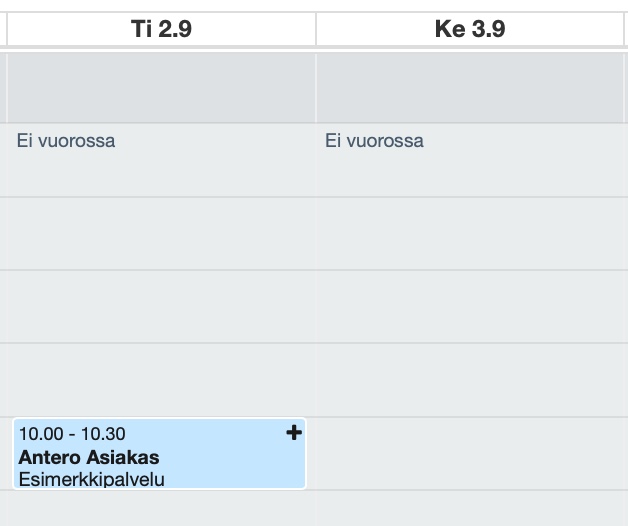
Task: Click Wednesday's bottom-most visible empty slot
Action: pos(470,509)
